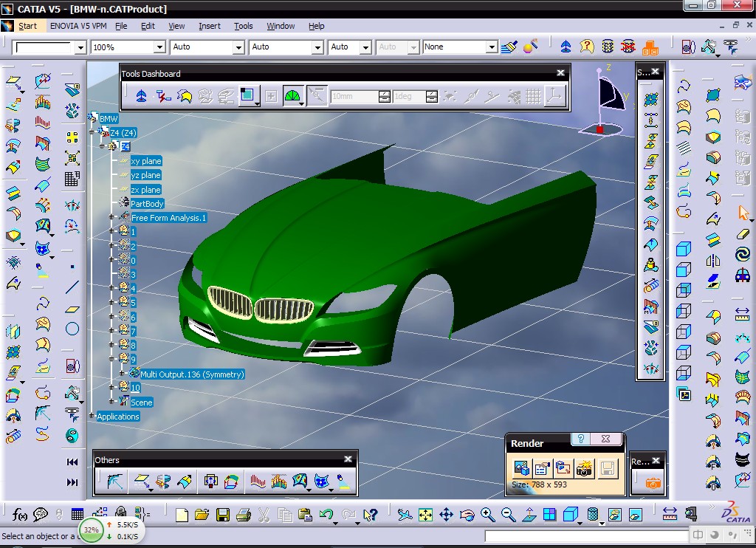Select the Rotate view icon

click(467, 516)
